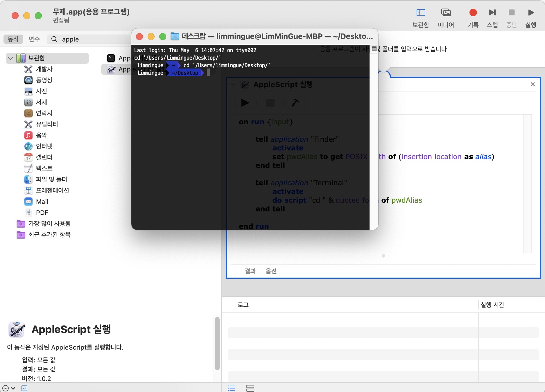The width and height of the screenshot is (545, 392).
Task: Zoom the Terminal window green button
Action: tap(163, 37)
